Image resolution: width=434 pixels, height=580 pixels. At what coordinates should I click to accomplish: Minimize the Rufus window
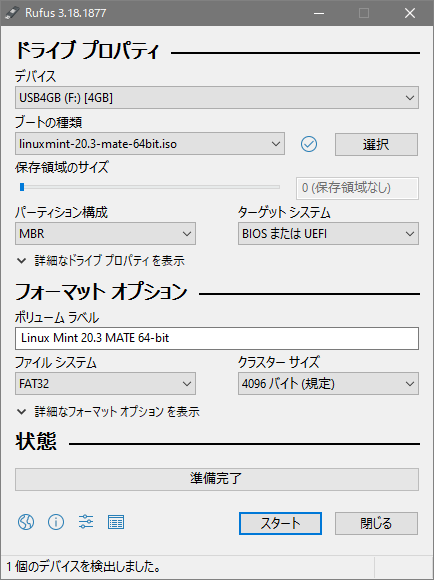[319, 13]
